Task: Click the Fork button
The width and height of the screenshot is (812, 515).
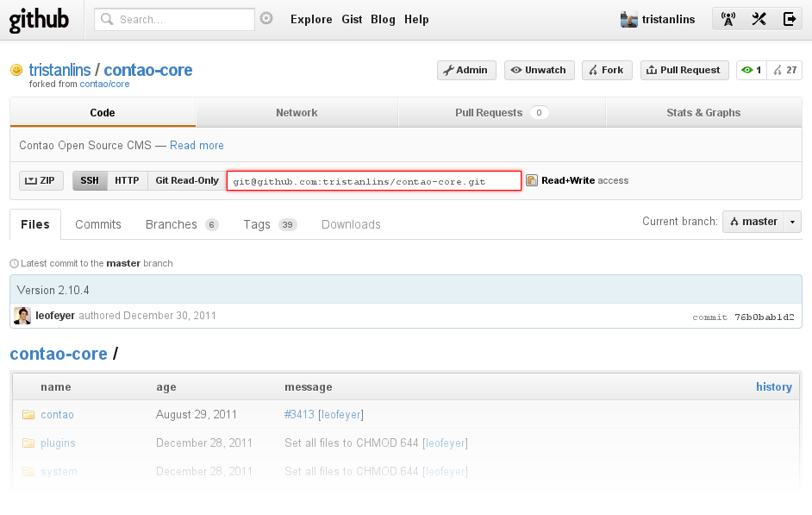Action: 607,70
